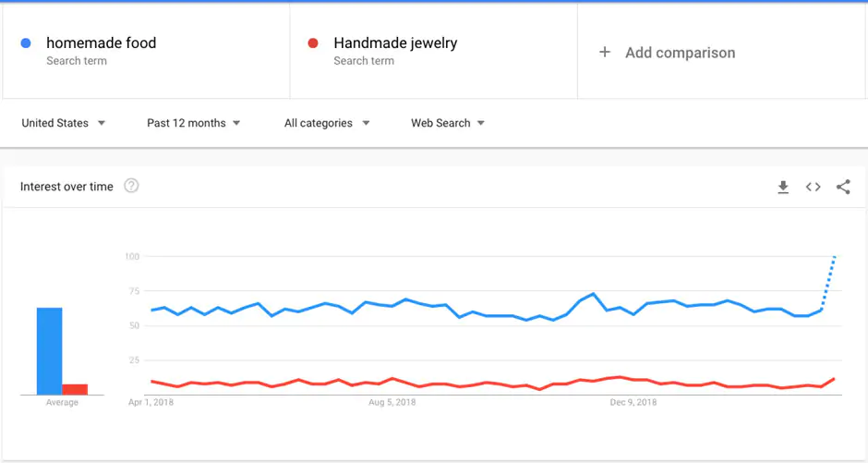Click the red average bar
This screenshot has width=868, height=463.
coord(75,389)
